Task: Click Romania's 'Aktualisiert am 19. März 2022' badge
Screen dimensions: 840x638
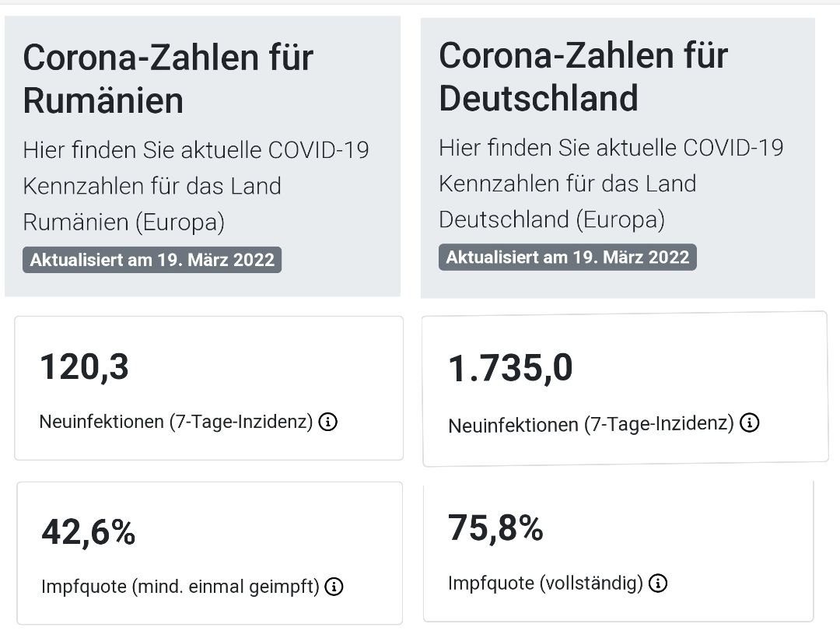Action: (152, 260)
